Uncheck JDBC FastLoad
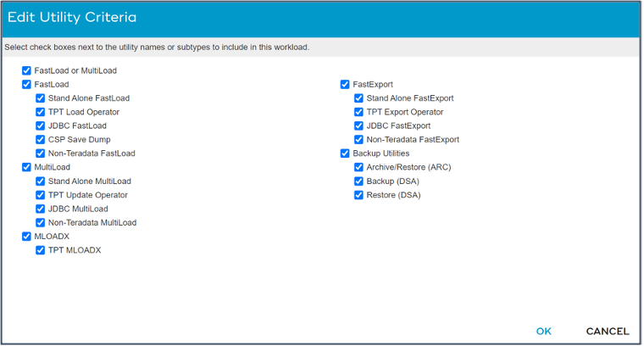This screenshot has width=644, height=346. [x=40, y=126]
